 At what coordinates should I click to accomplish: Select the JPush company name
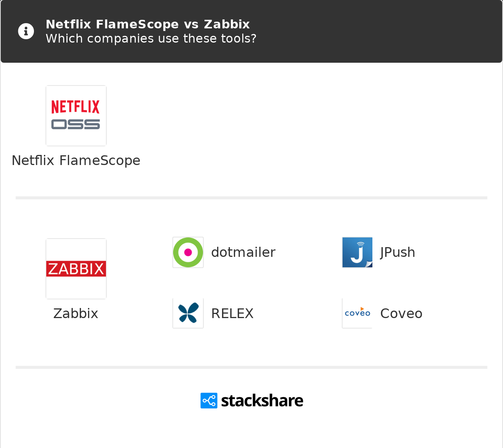click(x=398, y=252)
